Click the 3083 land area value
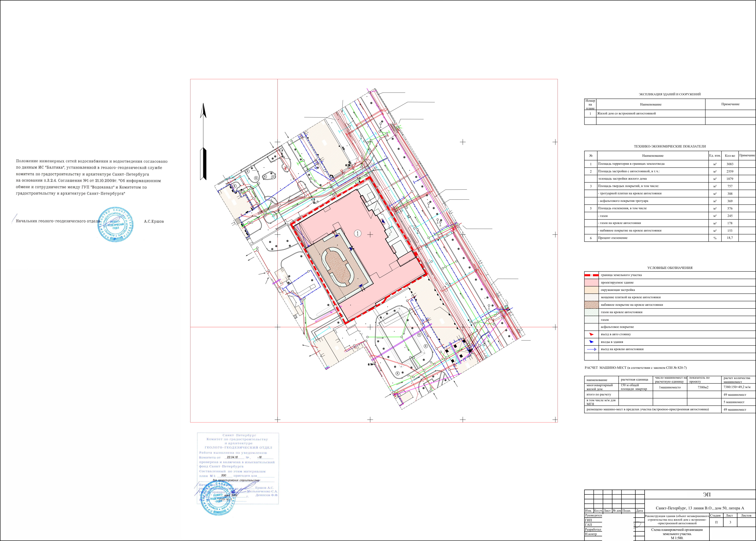This screenshot has width=756, height=541. [730, 164]
